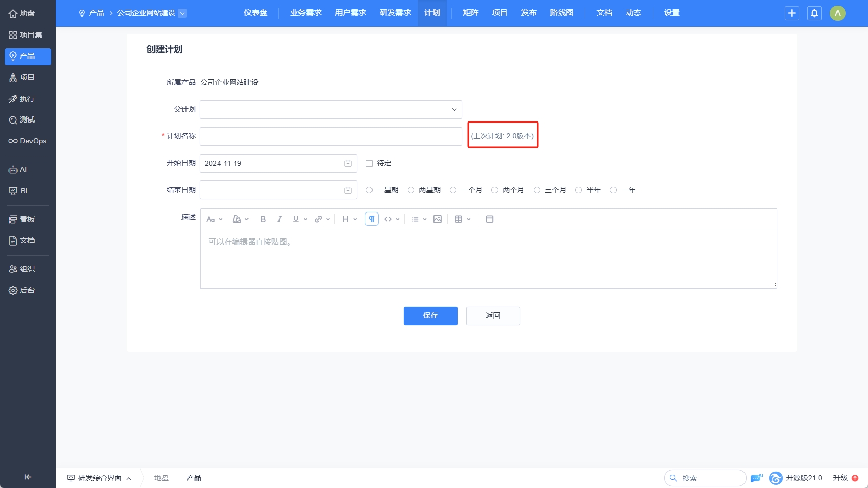This screenshot has height=488, width=868.
Task: Open the start date calendar icon
Action: coord(348,163)
